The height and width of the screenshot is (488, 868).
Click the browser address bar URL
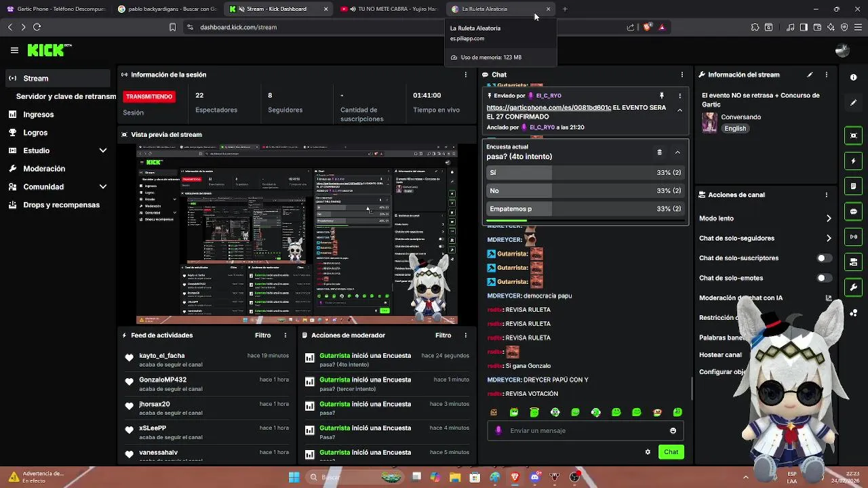238,27
